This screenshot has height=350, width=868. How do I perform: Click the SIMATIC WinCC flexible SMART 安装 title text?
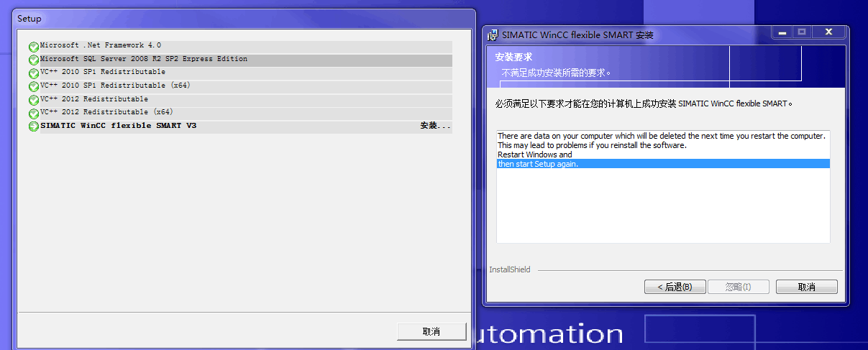pyautogui.click(x=577, y=34)
